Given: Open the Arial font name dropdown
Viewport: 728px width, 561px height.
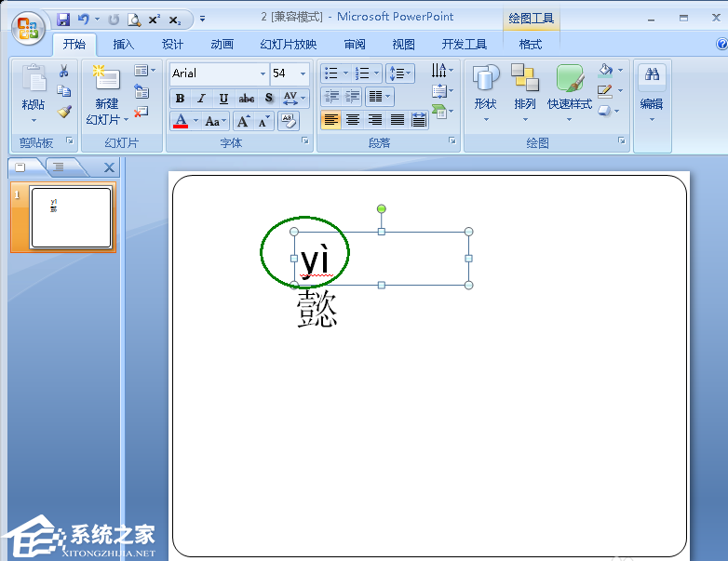Looking at the screenshot, I should pyautogui.click(x=263, y=73).
